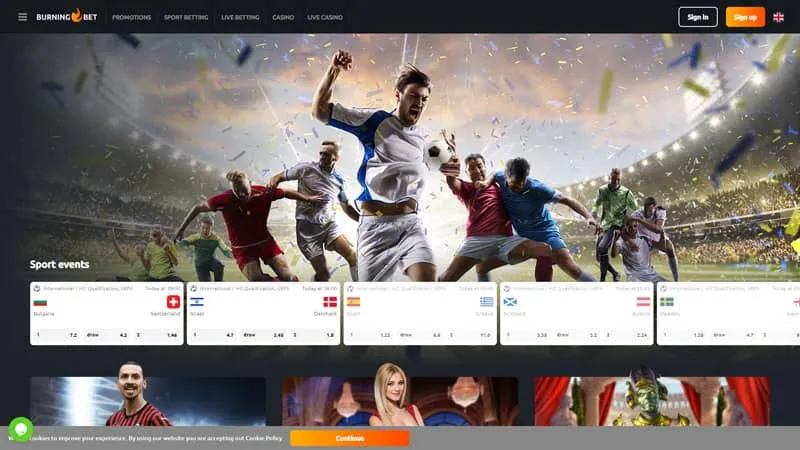Bet on Switzerland win at 1.46
Image resolution: width=800 pixels, height=450 pixels.
(156, 335)
